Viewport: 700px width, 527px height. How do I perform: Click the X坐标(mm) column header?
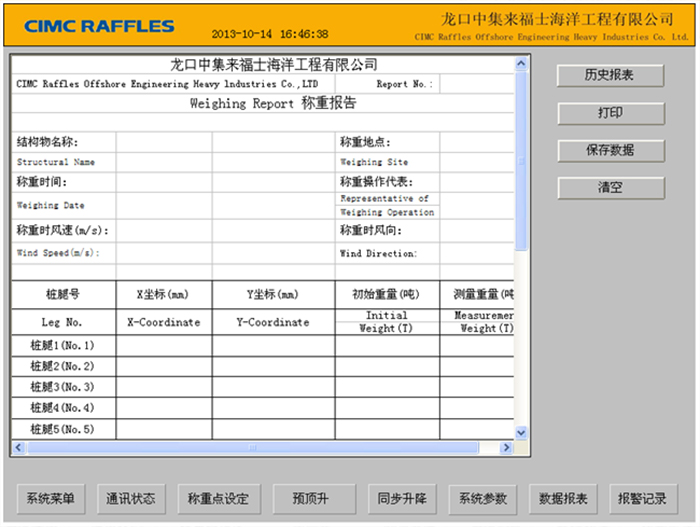tap(164, 294)
